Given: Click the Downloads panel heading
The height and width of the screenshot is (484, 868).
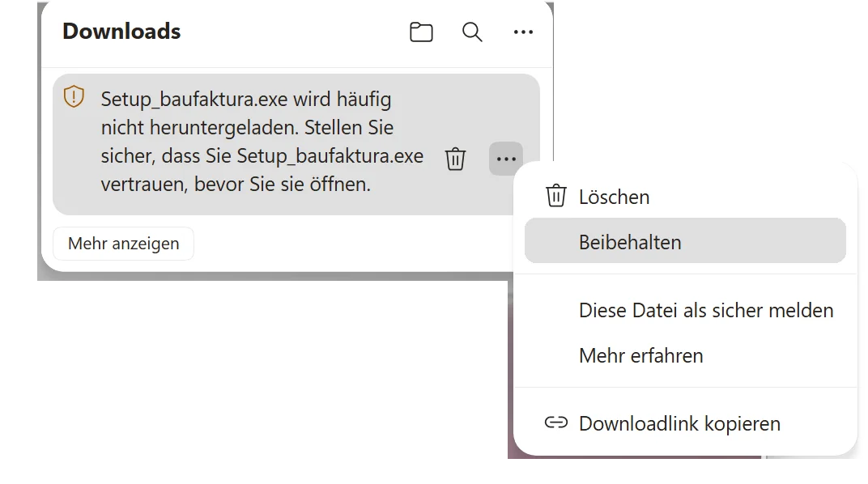Looking at the screenshot, I should 121,32.
